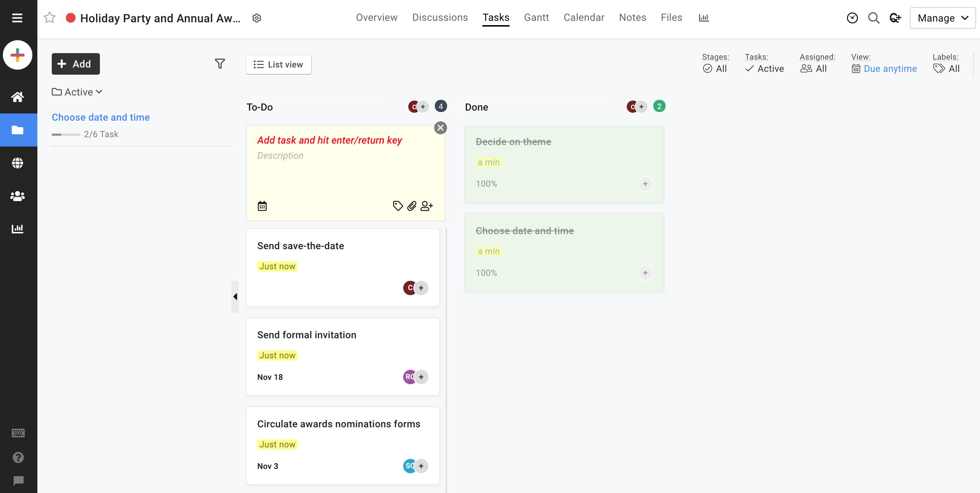Click the calendar icon on new task card

pos(262,206)
